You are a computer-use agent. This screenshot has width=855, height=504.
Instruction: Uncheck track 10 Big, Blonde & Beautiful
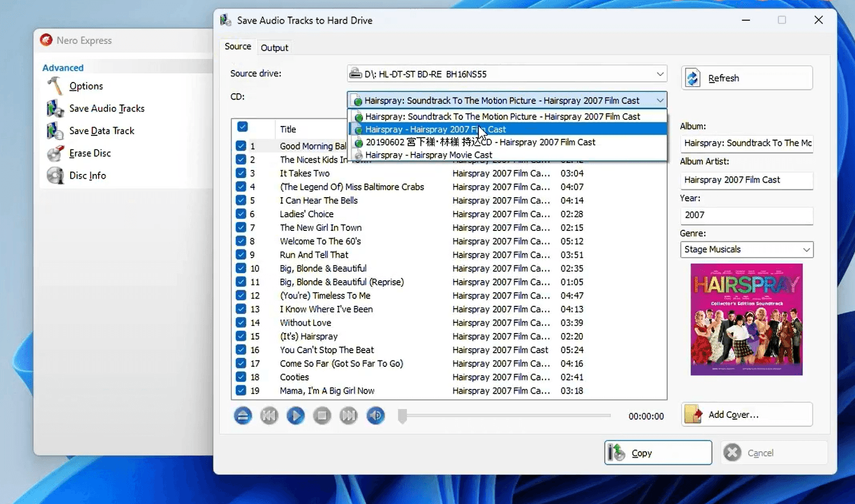[x=241, y=268]
